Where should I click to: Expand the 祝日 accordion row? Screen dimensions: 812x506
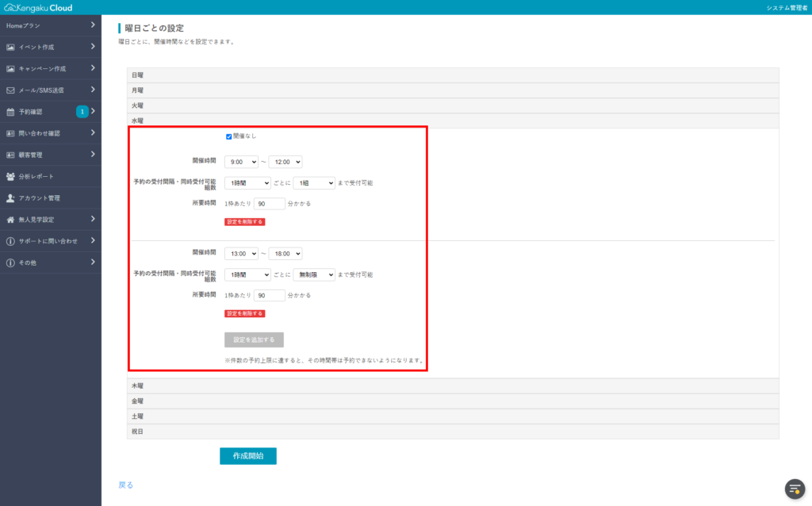click(x=453, y=431)
